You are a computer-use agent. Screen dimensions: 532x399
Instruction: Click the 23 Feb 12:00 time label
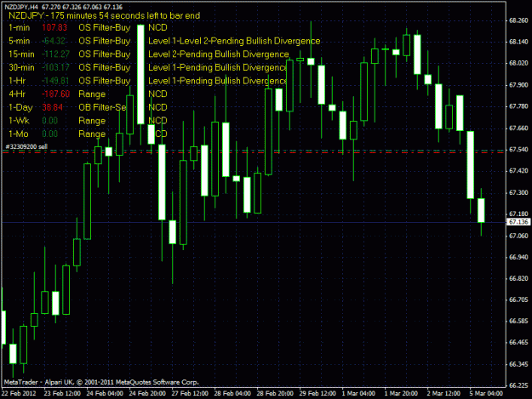pos(62,394)
